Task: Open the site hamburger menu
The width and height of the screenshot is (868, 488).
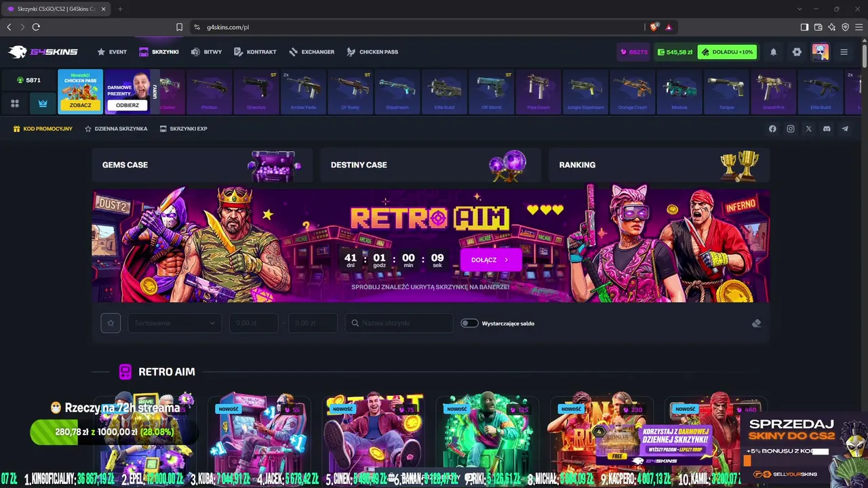Action: click(x=844, y=52)
